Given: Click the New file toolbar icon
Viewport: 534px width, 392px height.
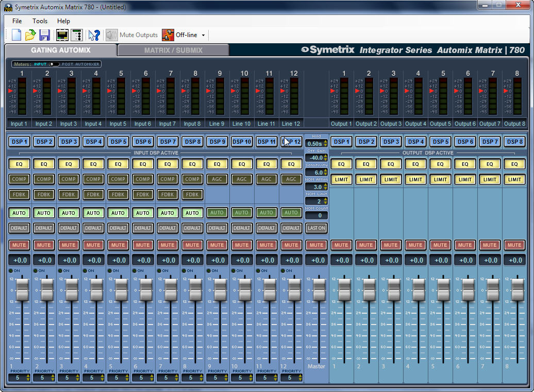Looking at the screenshot, I should 16,35.
